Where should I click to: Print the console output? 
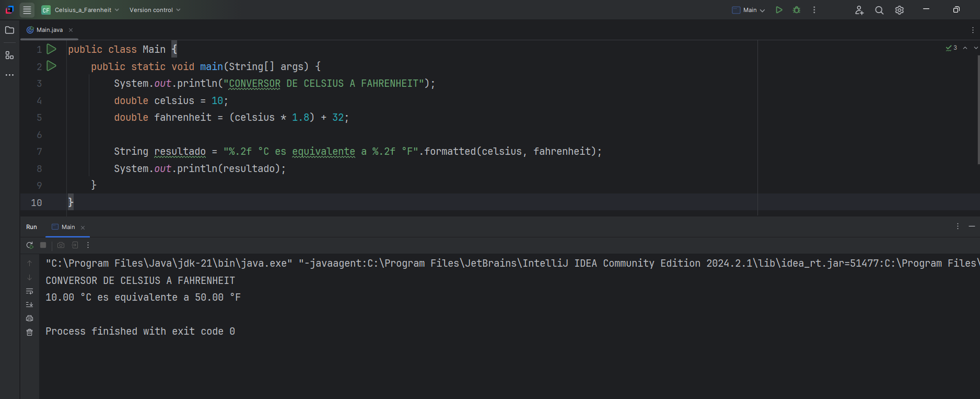[30, 318]
